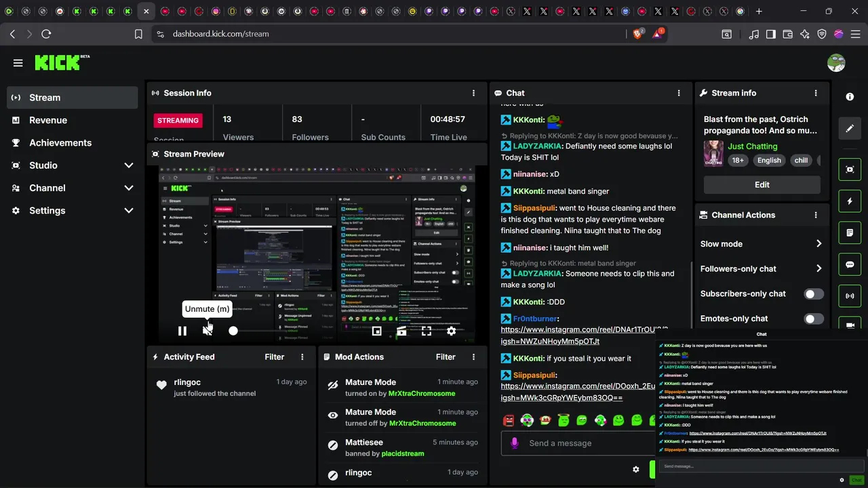Open Followers-only chat options chevron

pyautogui.click(x=818, y=269)
